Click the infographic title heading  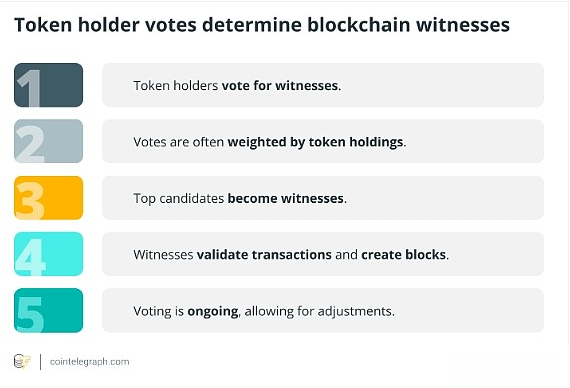click(x=262, y=25)
